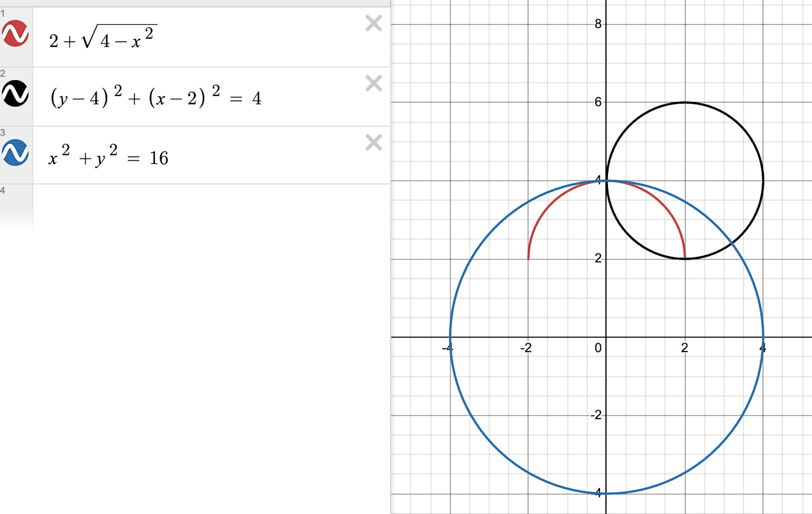Toggle visibility of the black circle expression
This screenshot has height=514, width=812.
(x=15, y=93)
